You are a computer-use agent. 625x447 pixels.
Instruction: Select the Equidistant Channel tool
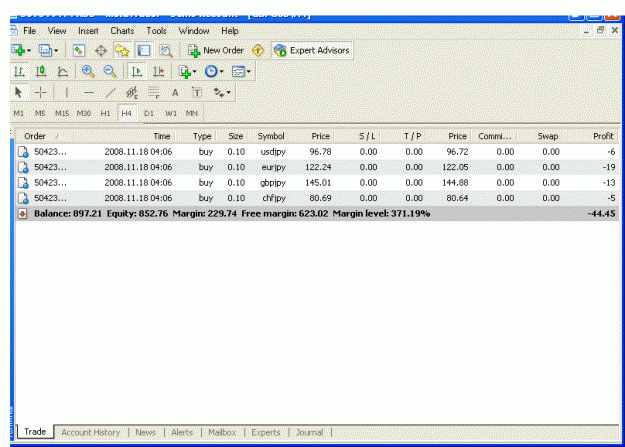point(132,93)
